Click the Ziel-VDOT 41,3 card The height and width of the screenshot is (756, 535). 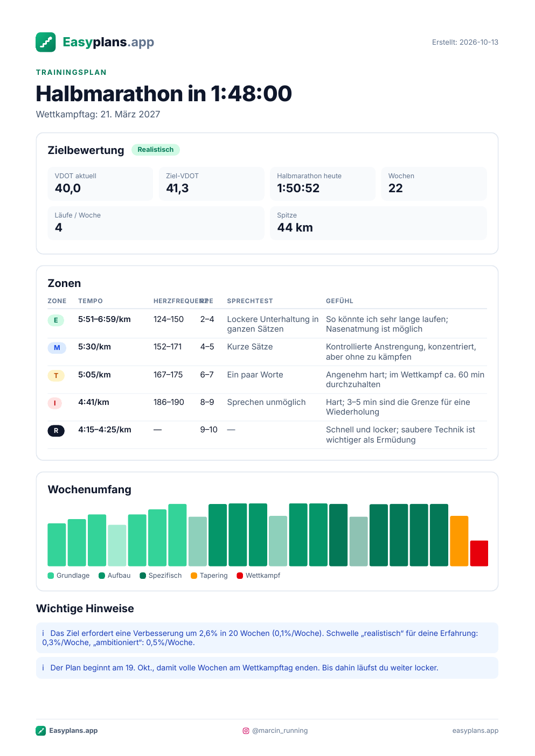pos(211,184)
